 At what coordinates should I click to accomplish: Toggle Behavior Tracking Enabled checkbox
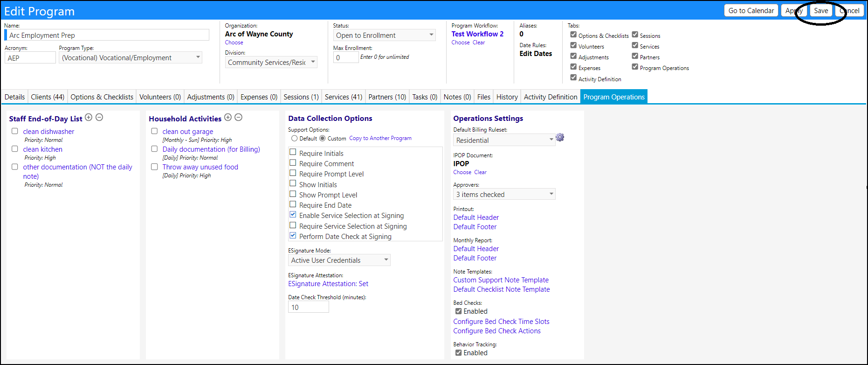tap(458, 353)
